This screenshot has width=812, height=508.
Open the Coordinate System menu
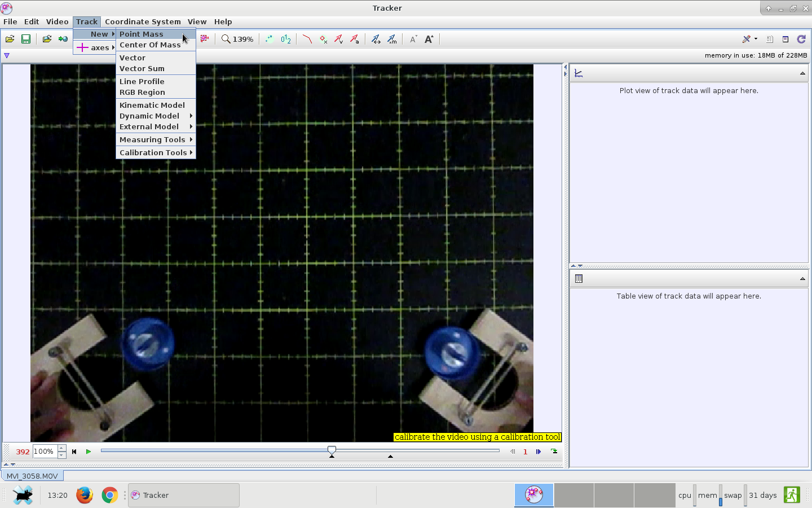point(143,21)
